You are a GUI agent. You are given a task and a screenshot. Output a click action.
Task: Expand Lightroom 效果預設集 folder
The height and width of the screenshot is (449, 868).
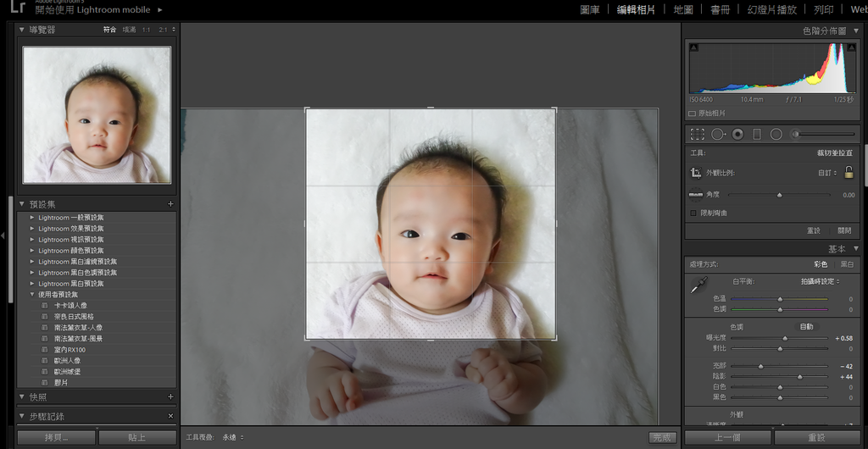(x=32, y=229)
